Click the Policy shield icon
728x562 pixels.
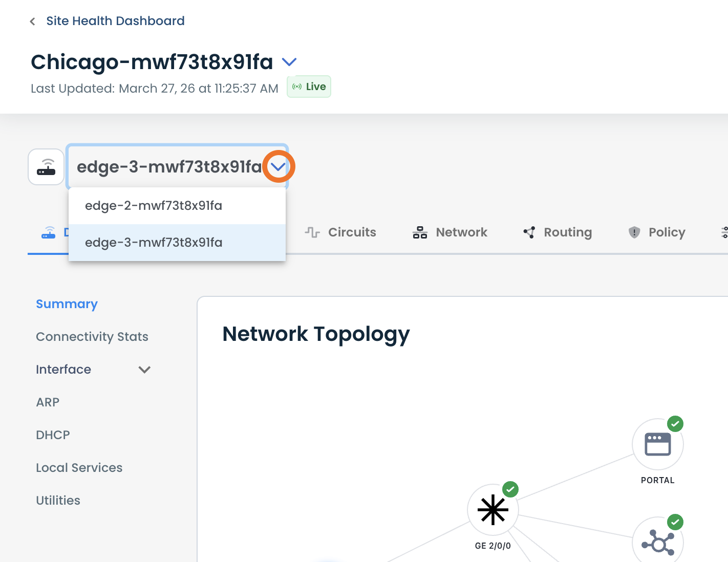tap(634, 232)
